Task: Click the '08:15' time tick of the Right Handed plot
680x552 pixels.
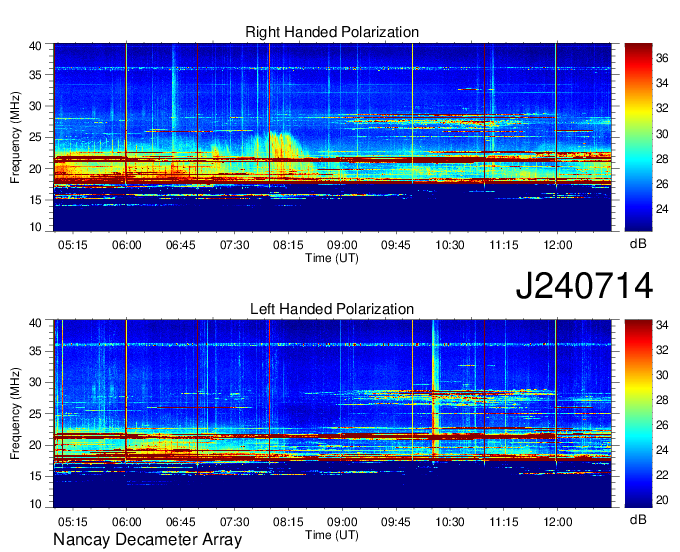Action: [x=288, y=245]
